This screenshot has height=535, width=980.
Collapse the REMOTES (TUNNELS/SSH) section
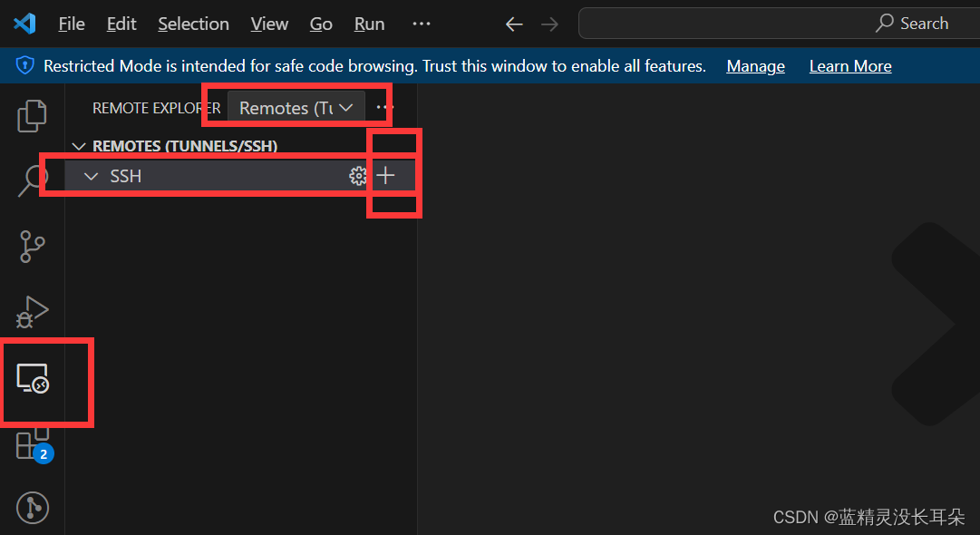(x=79, y=145)
